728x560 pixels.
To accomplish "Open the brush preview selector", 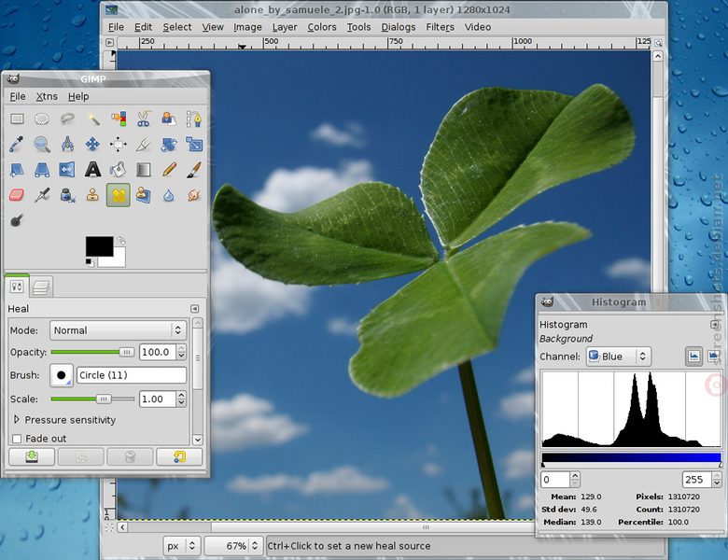I will pos(62,375).
